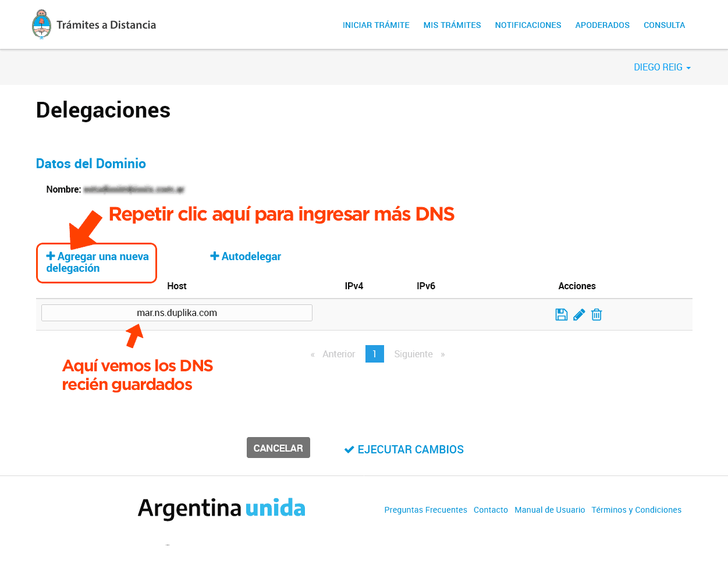Click the checkmark icon beside EJECUTAR CAMBIOS
The height and width of the screenshot is (568, 728).
349,449
